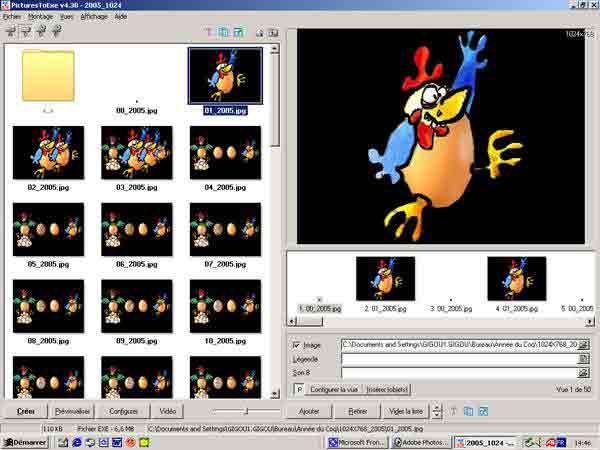
Task: Open the Affichage menu
Action: tap(94, 16)
